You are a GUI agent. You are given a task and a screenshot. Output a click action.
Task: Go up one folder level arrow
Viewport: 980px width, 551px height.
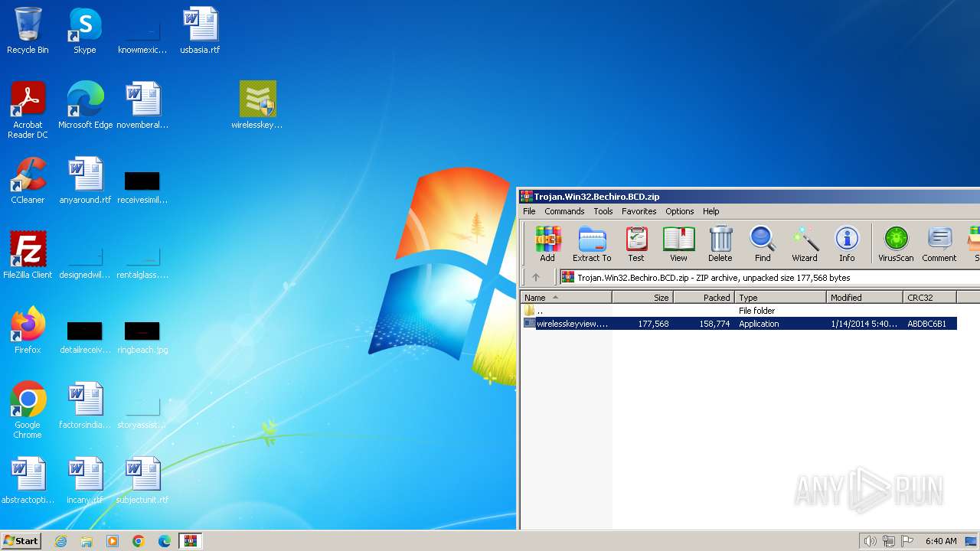click(x=536, y=278)
